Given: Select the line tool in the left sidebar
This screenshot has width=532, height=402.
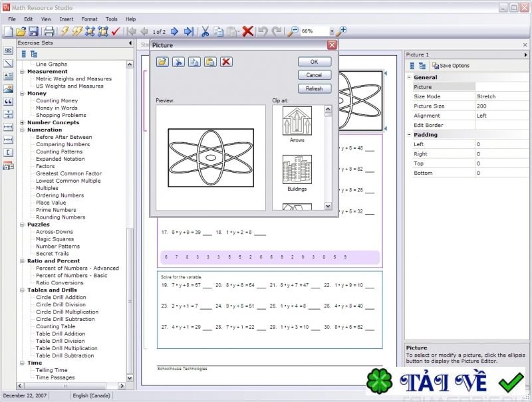Looking at the screenshot, I should 9,63.
